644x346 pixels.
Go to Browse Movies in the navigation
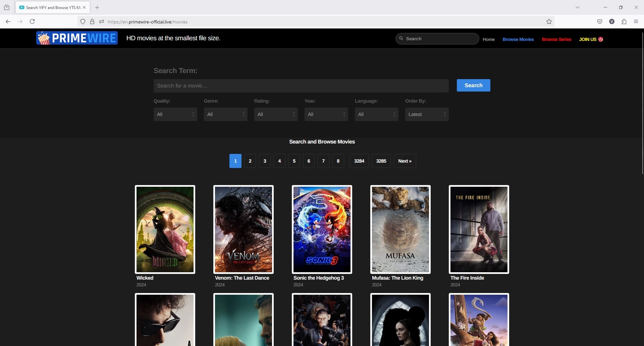(518, 39)
